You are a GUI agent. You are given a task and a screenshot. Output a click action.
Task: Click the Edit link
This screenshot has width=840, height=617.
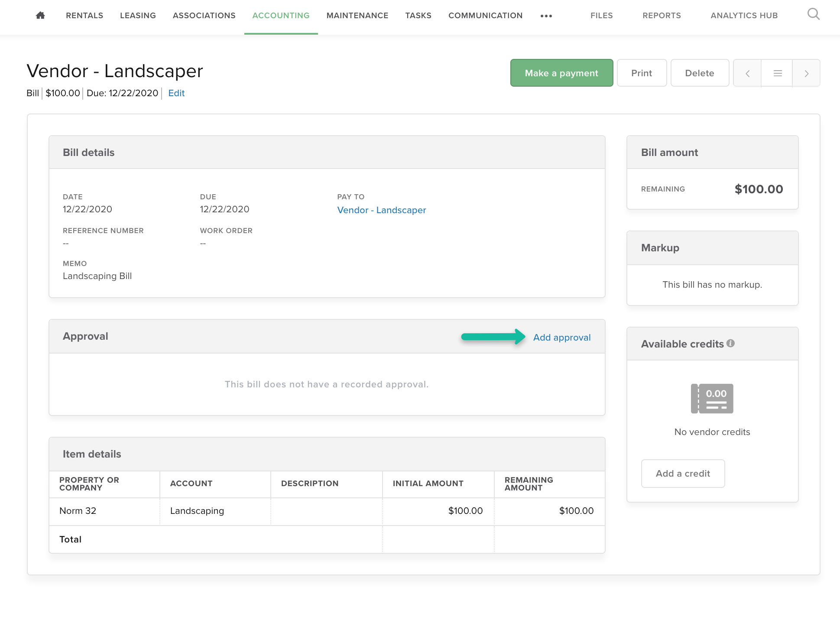(176, 93)
